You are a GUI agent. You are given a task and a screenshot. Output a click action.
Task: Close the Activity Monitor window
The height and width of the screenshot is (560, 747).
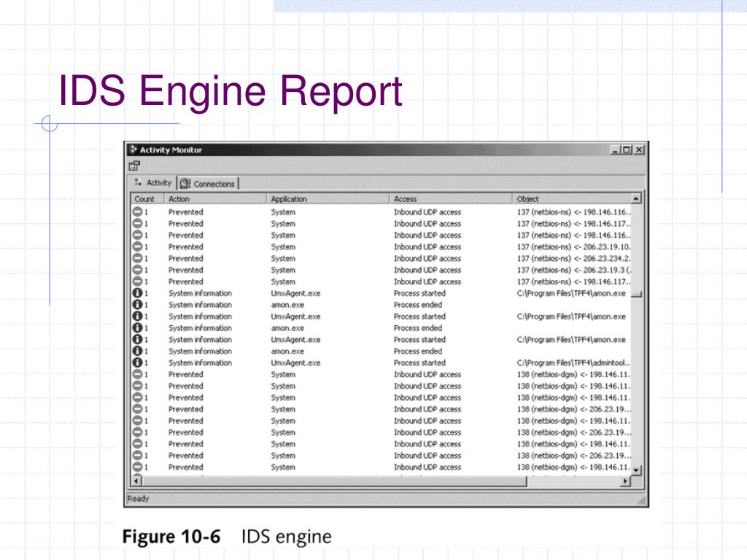[x=639, y=149]
